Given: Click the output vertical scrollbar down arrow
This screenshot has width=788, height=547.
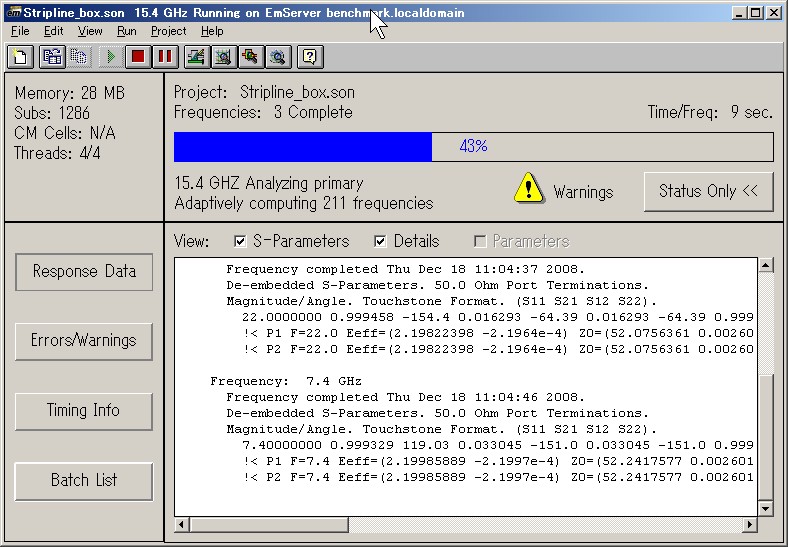Looking at the screenshot, I should (765, 509).
